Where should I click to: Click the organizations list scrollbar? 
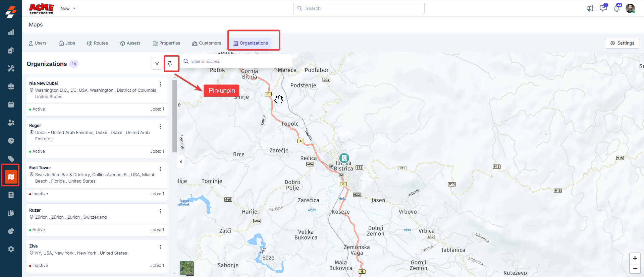[174, 116]
